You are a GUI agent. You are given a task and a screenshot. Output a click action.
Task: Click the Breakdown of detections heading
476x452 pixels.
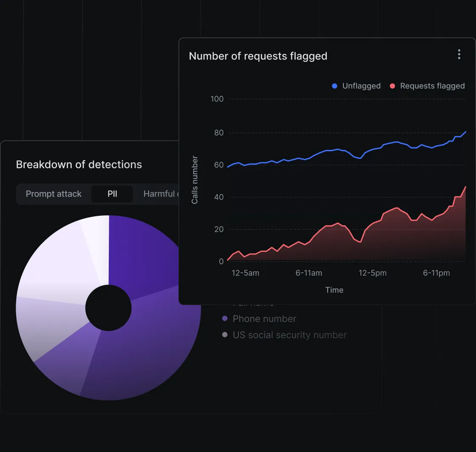point(79,164)
